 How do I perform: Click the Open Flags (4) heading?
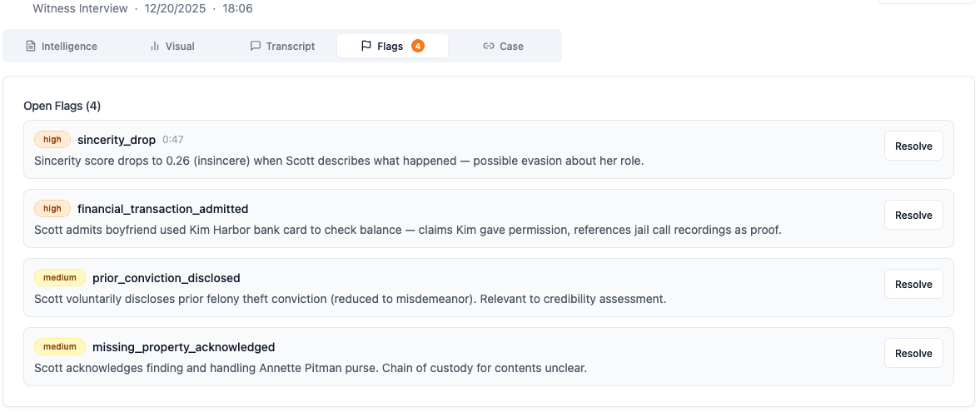(x=62, y=106)
